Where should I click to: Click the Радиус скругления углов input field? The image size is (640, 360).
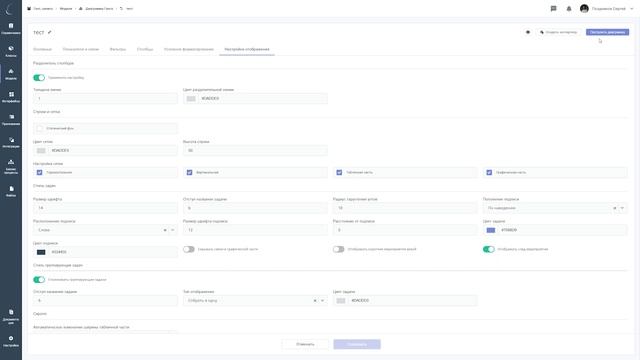coord(405,208)
